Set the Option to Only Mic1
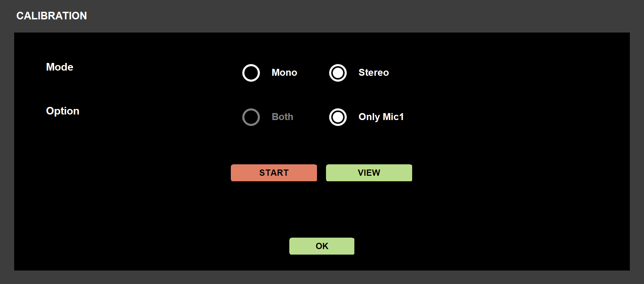The height and width of the screenshot is (284, 644). pyautogui.click(x=338, y=117)
